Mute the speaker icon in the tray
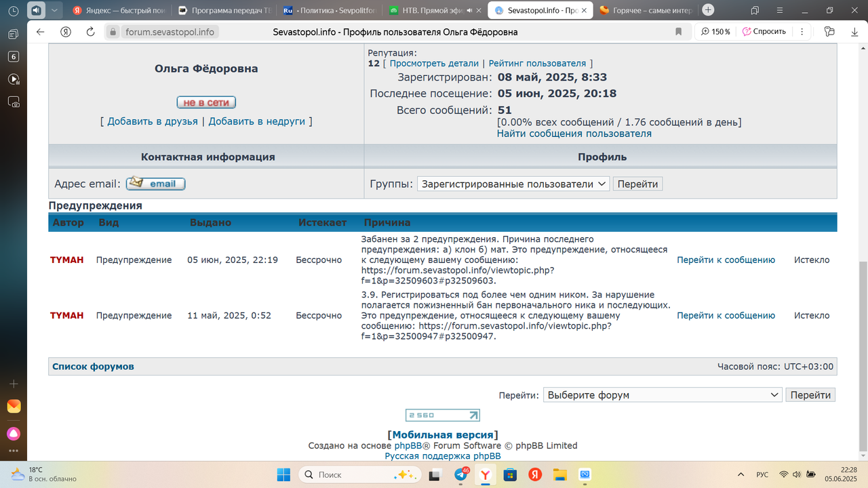Viewport: 868px width, 488px height. click(x=797, y=475)
